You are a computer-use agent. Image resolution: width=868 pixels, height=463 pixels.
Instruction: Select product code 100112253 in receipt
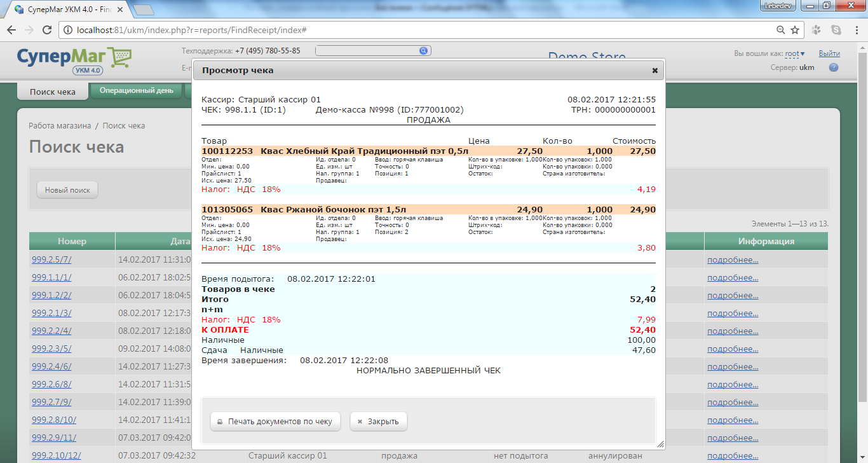click(227, 151)
